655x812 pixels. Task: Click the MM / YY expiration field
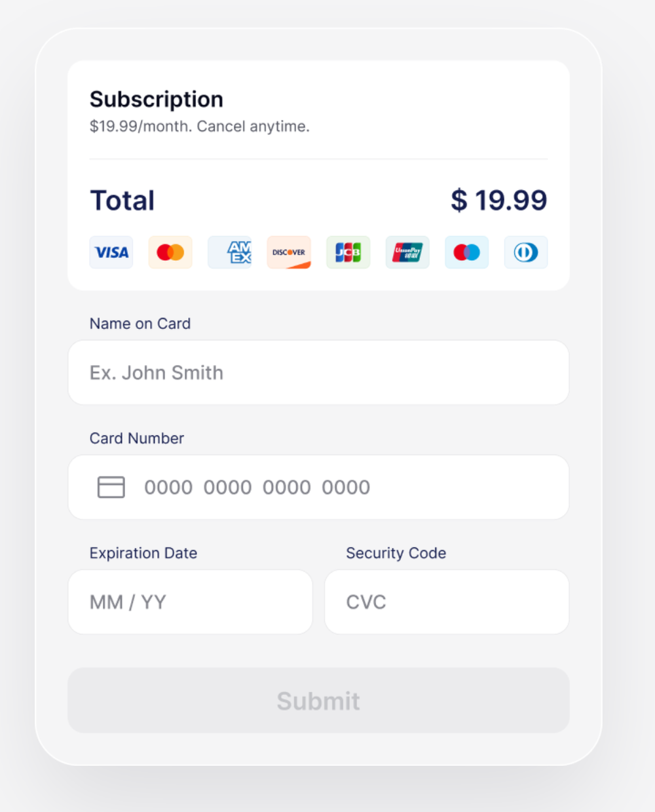point(190,602)
